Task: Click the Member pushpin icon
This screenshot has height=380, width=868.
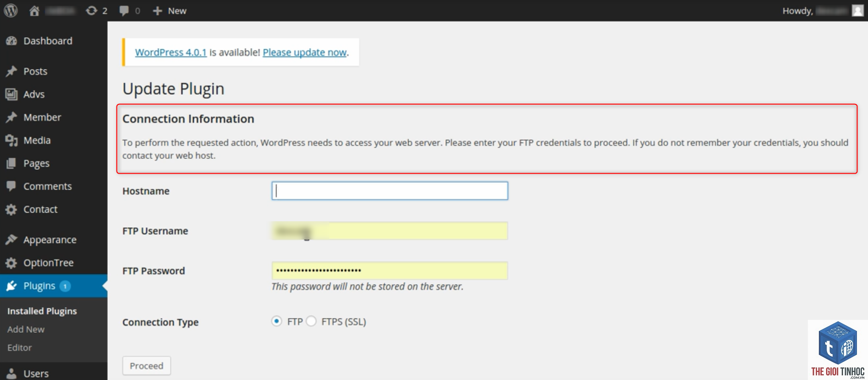Action: (x=12, y=117)
